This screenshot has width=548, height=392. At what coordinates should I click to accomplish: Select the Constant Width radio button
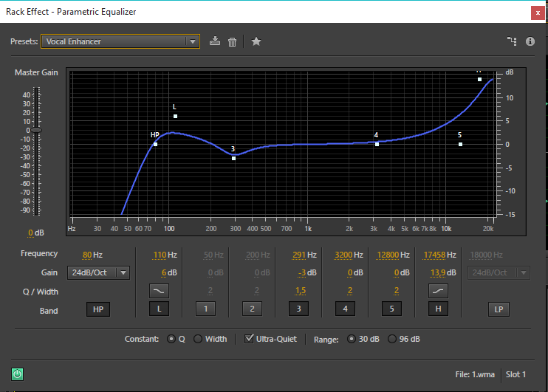point(198,339)
